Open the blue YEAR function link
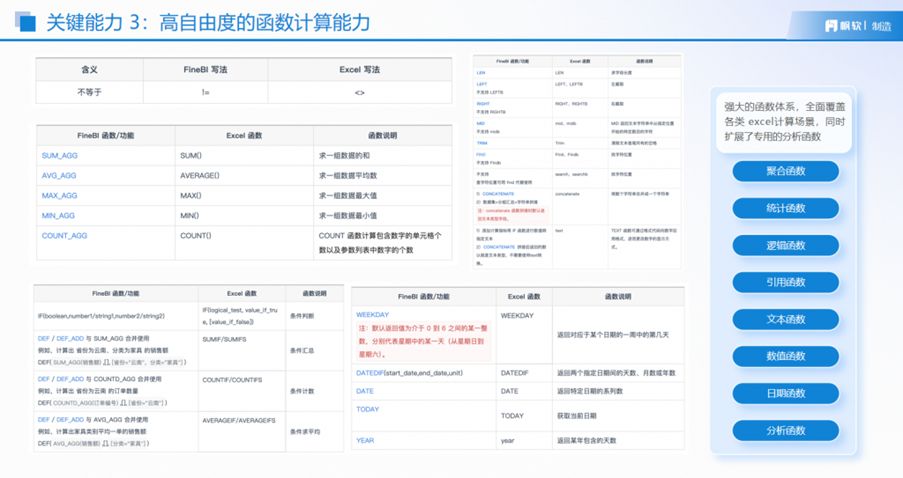Screen dimensions: 903x478 click(365, 441)
